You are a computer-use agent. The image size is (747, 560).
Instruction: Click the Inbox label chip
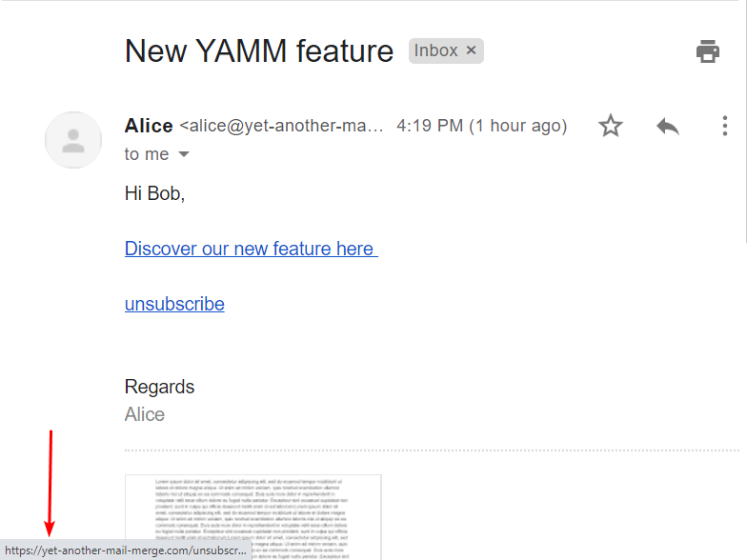435,50
